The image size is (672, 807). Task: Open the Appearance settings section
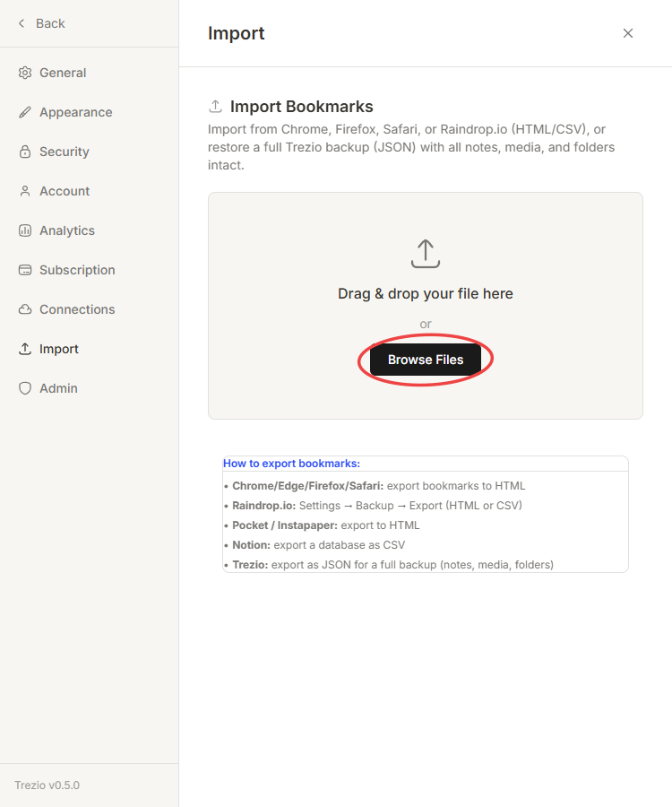tap(75, 112)
